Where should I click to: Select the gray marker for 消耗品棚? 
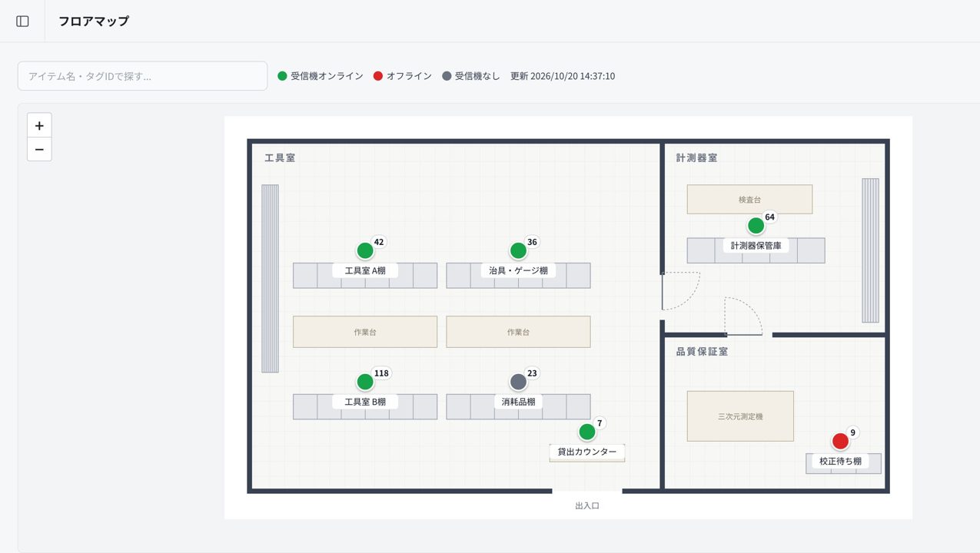(518, 382)
